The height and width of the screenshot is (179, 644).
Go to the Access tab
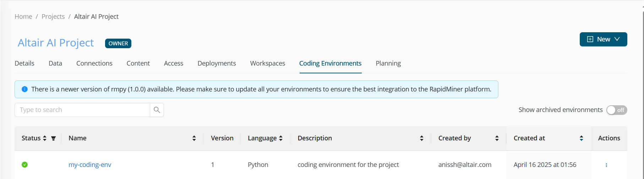click(174, 63)
